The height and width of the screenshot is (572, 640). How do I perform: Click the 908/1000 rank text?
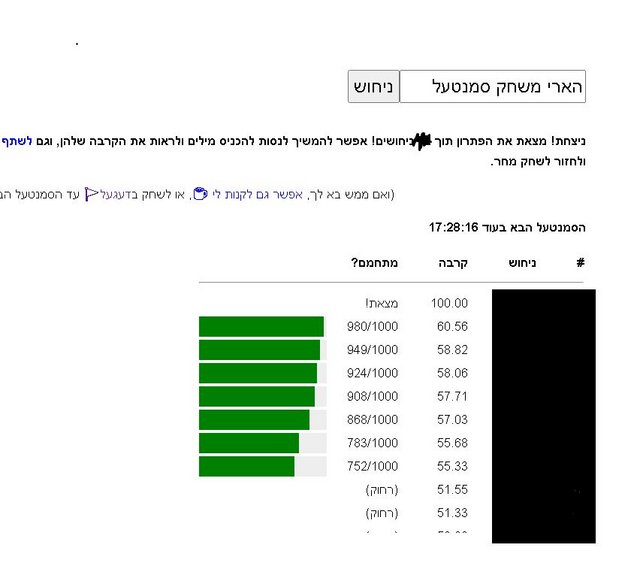[372, 396]
